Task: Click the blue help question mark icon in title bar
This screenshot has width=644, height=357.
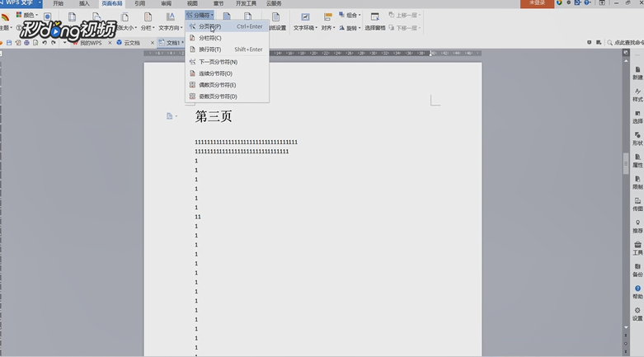Action: pos(587,2)
